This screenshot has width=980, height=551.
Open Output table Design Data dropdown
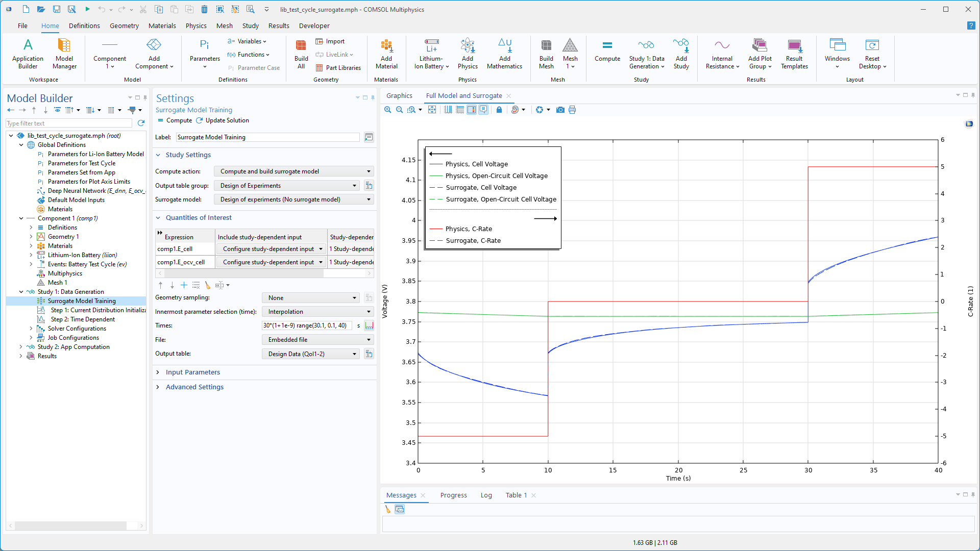311,354
